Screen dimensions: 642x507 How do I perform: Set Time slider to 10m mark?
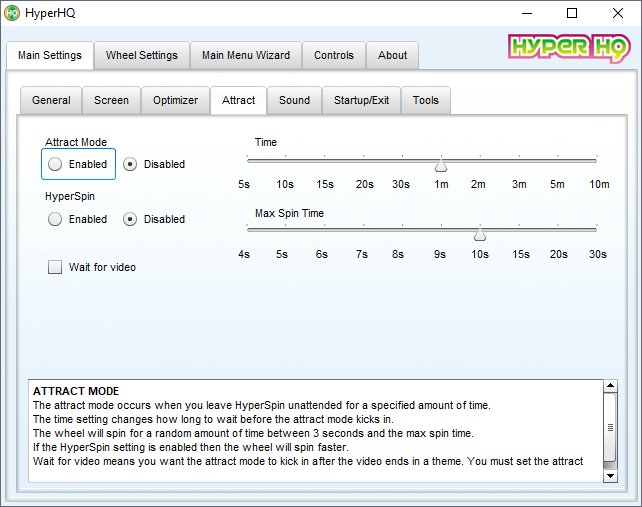coord(597,161)
